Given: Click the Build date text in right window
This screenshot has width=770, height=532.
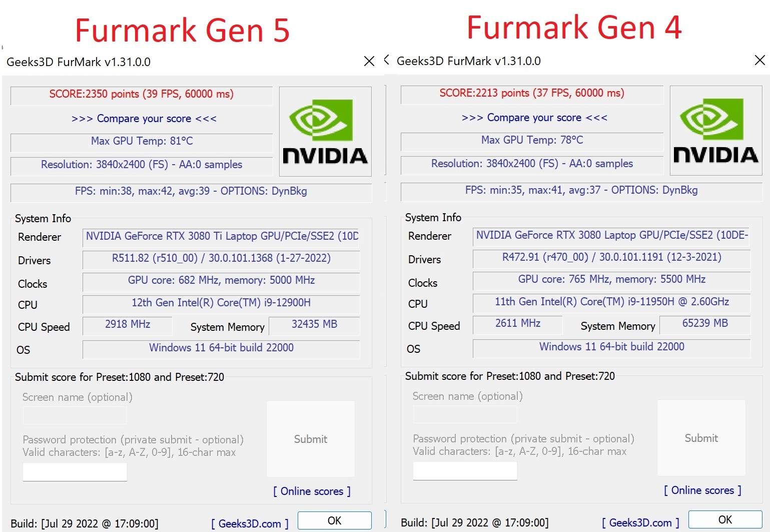Looking at the screenshot, I should [x=475, y=522].
